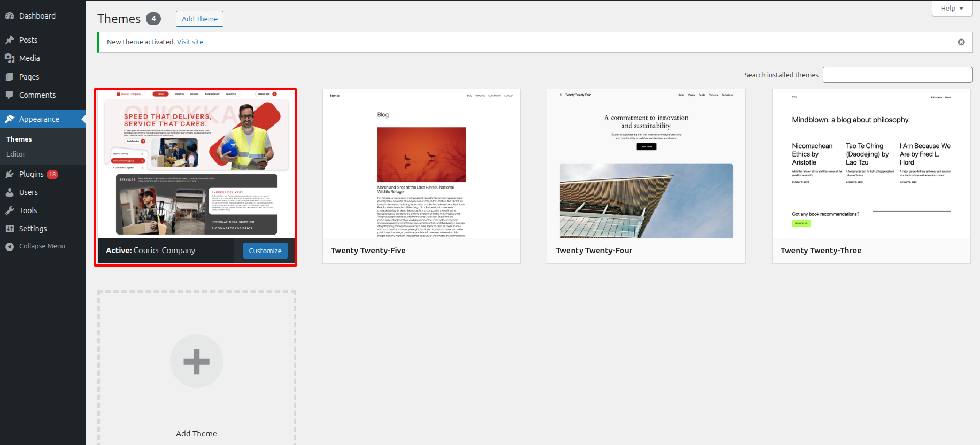The image size is (980, 445).
Task: Click the Posts pushpin icon
Action: click(10, 40)
